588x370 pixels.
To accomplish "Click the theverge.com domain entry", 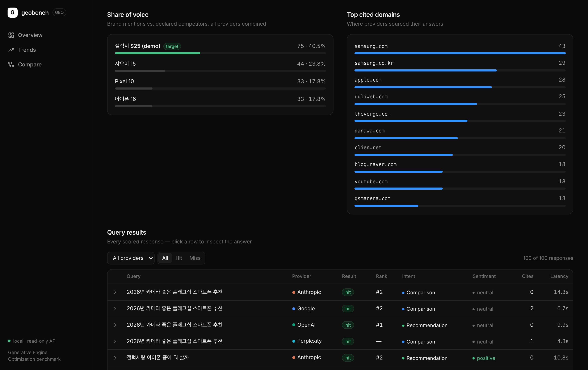I will tap(372, 114).
